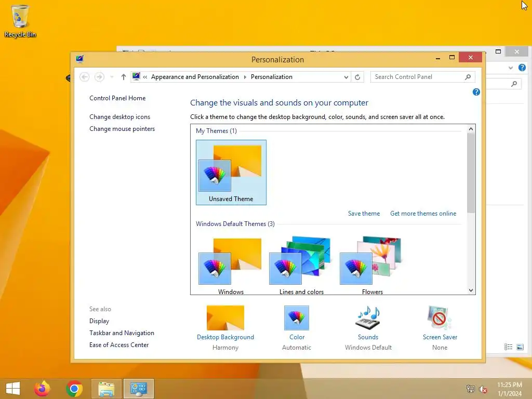Open Ease of Access Center link

(x=119, y=345)
